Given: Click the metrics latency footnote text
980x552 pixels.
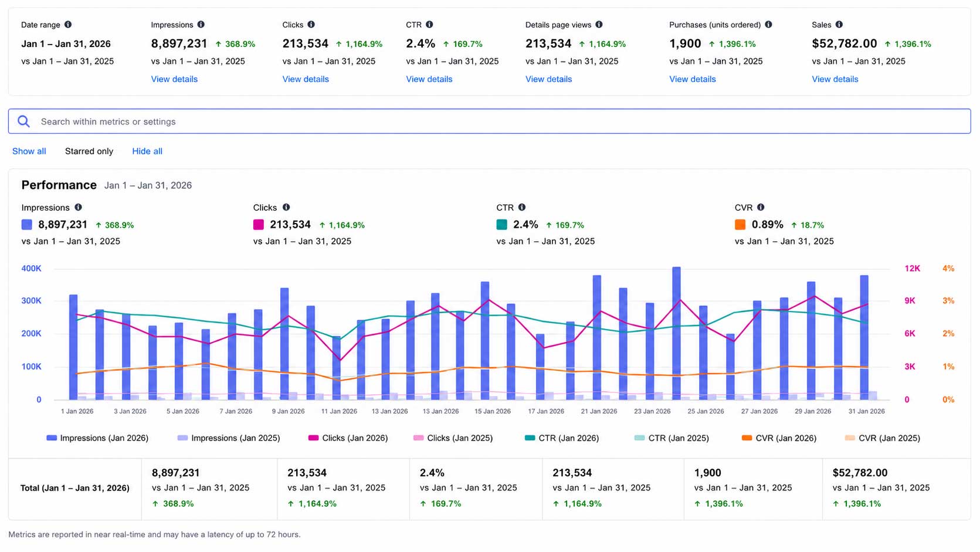Looking at the screenshot, I should pyautogui.click(x=154, y=534).
